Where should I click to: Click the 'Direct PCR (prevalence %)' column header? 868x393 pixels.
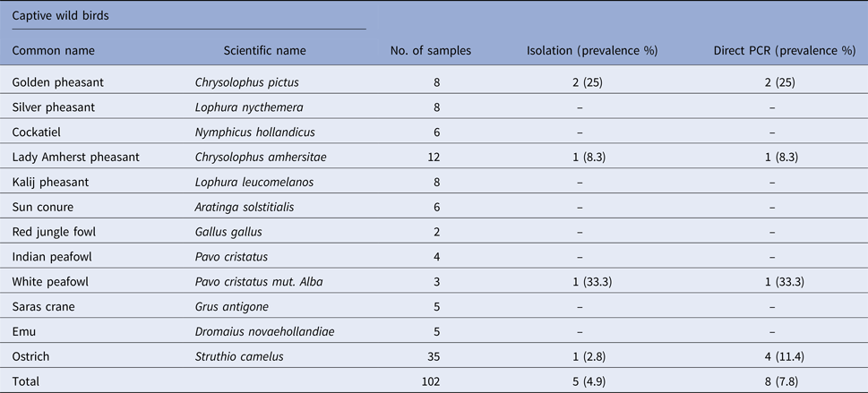(786, 51)
